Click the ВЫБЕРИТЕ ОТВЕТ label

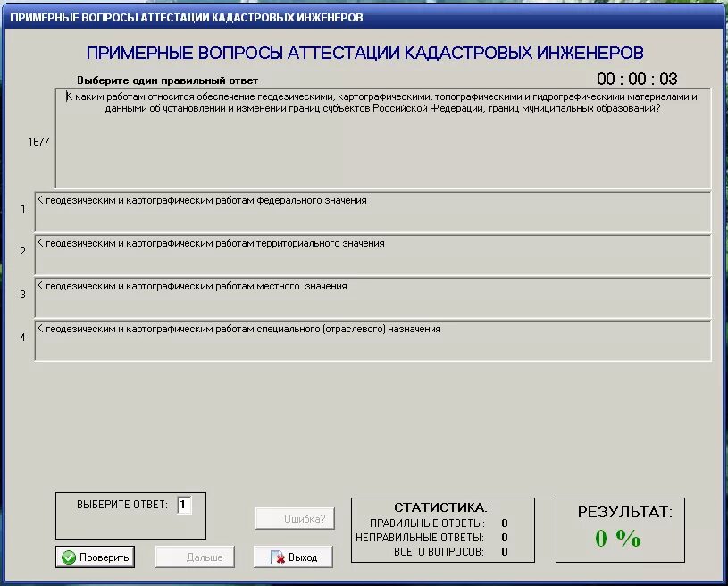click(x=122, y=505)
